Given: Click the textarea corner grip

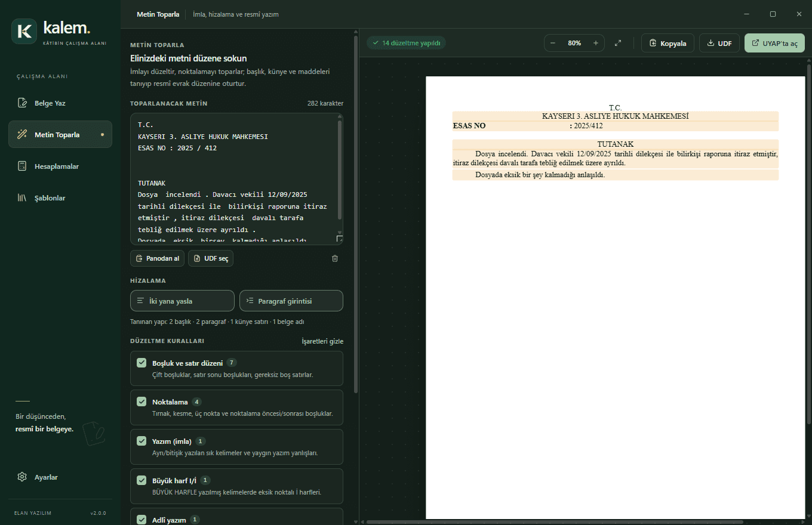Looking at the screenshot, I should coord(340,239).
